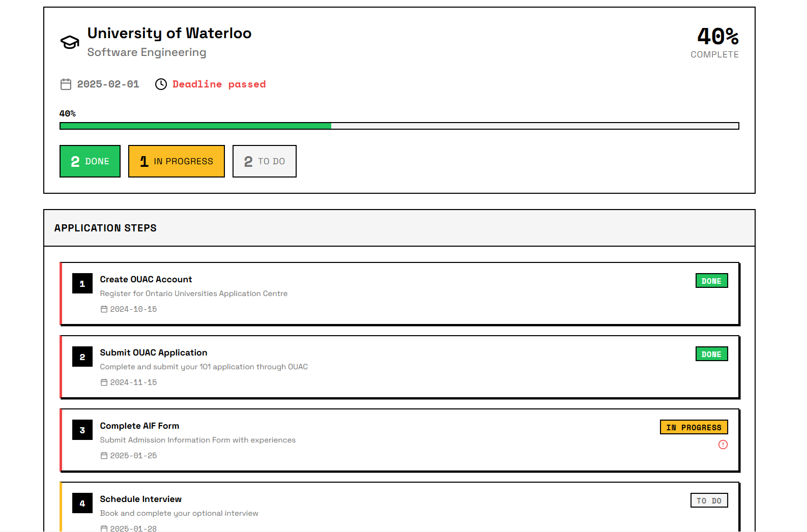807x532 pixels.
Task: Click the calendar icon next to 2024-10-15
Action: (104, 309)
